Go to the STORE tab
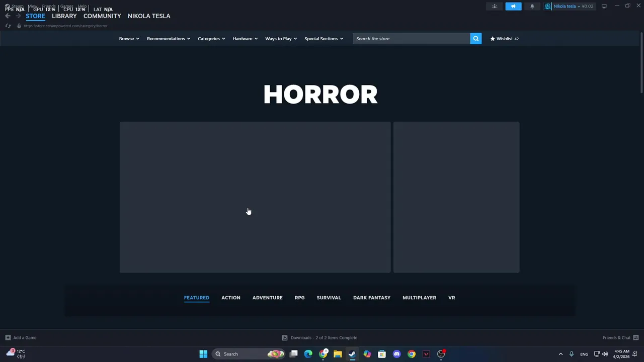Image resolution: width=644 pixels, height=362 pixels. pyautogui.click(x=35, y=16)
